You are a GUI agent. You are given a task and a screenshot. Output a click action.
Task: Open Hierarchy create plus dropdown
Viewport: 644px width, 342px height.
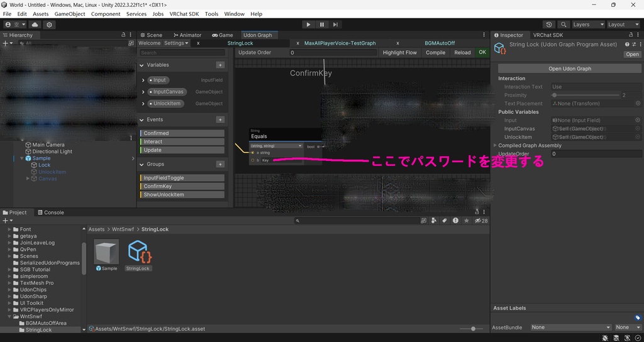pyautogui.click(x=7, y=43)
